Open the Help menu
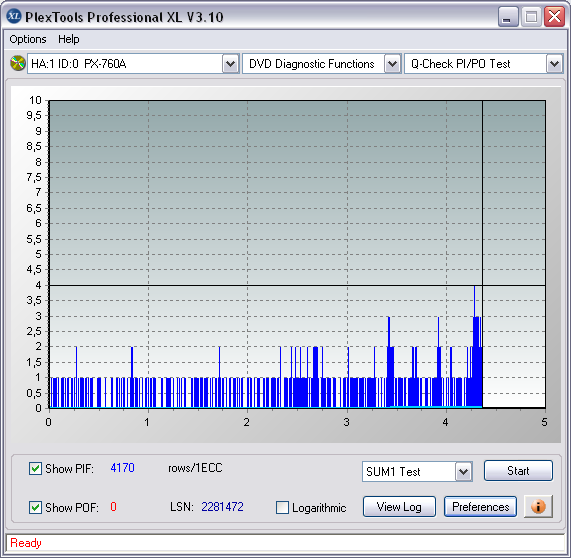The image size is (571, 558). tap(68, 39)
